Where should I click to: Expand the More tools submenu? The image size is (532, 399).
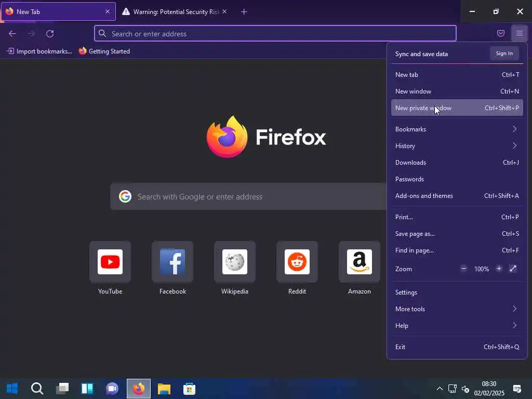(457, 309)
